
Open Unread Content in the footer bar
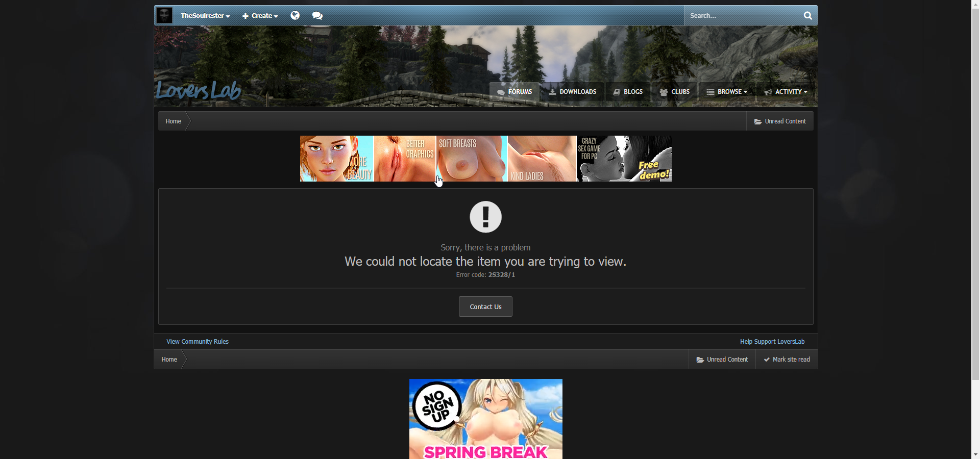coord(722,360)
